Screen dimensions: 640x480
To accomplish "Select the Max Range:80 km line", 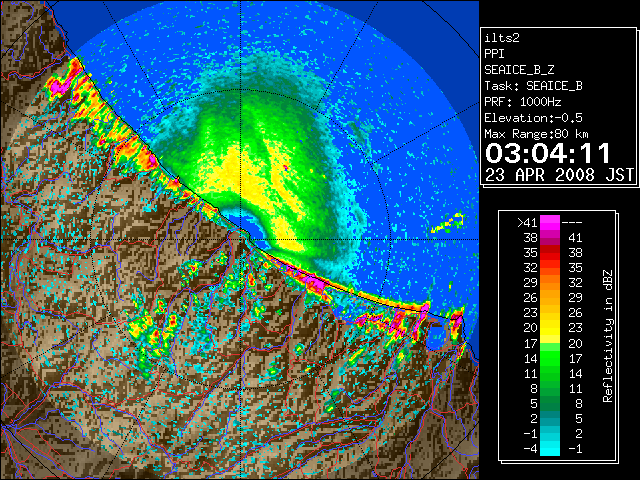I will pos(537,134).
